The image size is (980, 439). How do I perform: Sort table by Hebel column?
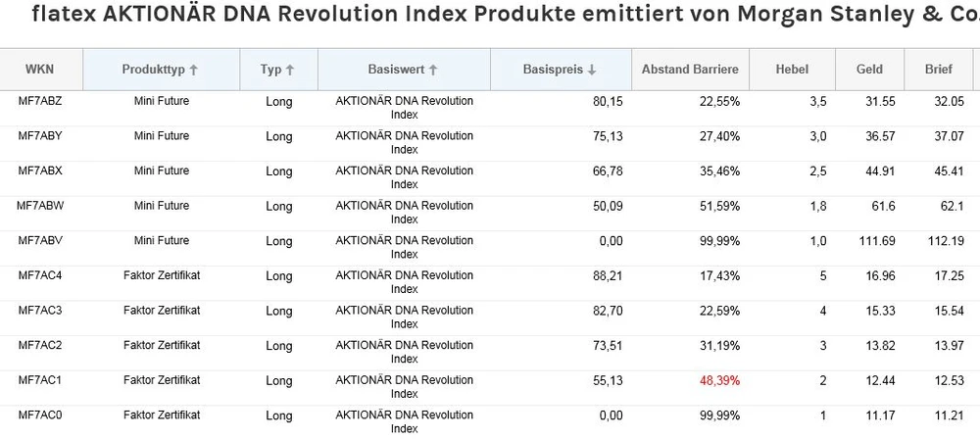click(x=792, y=70)
